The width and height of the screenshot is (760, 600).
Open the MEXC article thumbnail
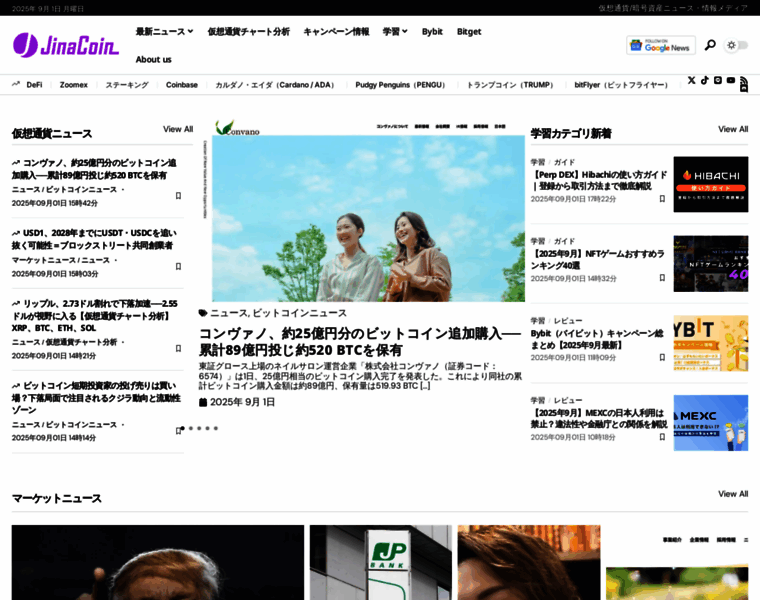coord(711,423)
